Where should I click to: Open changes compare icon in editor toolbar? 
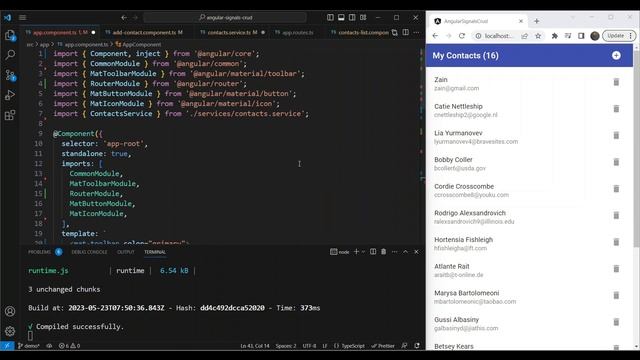pyautogui.click(x=395, y=32)
